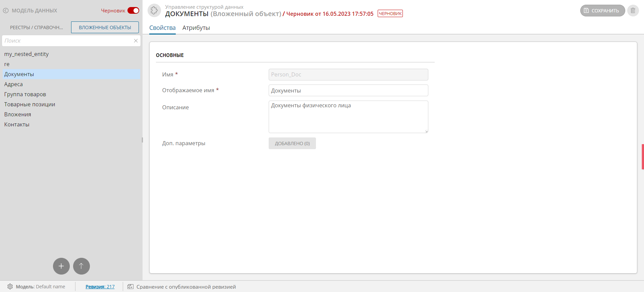Open the Ревизия: 217 link

pos(100,287)
